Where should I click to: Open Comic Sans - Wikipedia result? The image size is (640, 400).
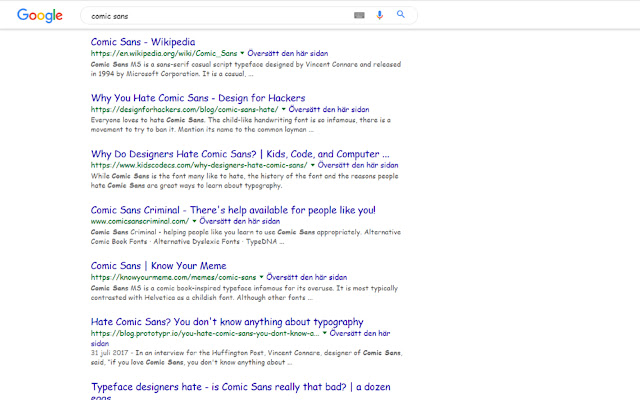tap(143, 42)
